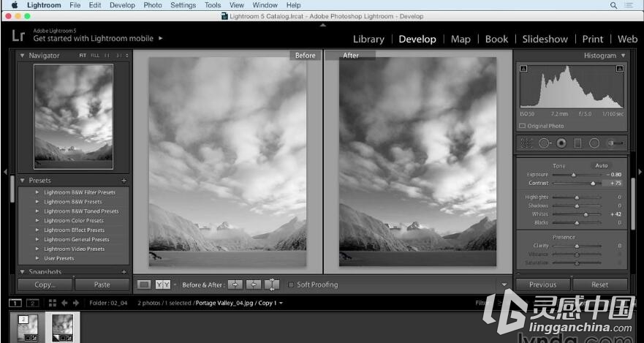This screenshot has width=644, height=343.
Task: Click the main window display icon 1
Action: [15, 304]
